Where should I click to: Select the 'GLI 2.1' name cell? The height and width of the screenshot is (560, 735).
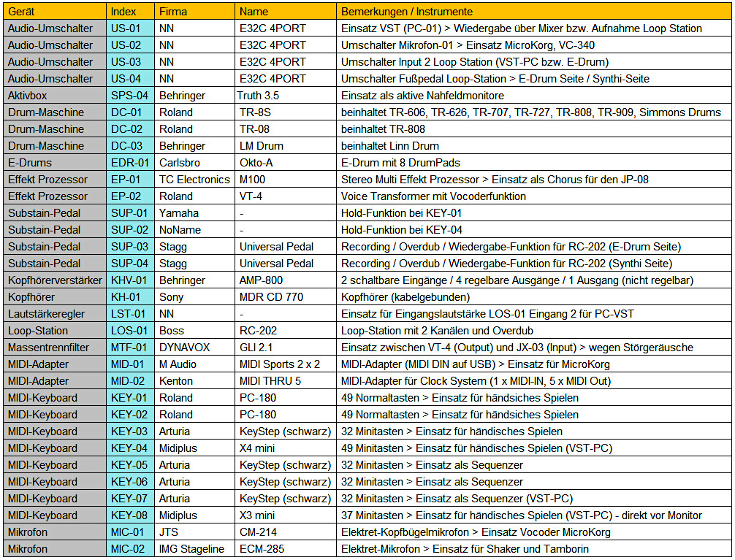(286, 348)
